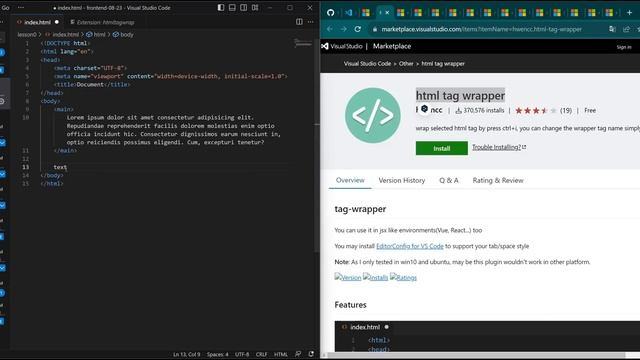Viewport: 640px width, 360px height.
Task: Select lesson0 breadcrumb in VS Code
Action: pyautogui.click(x=27, y=35)
